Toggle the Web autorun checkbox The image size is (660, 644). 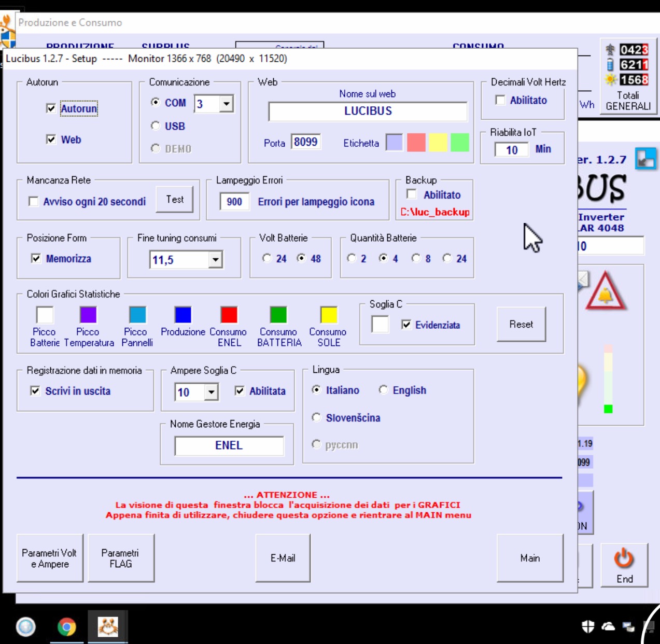pyautogui.click(x=51, y=139)
